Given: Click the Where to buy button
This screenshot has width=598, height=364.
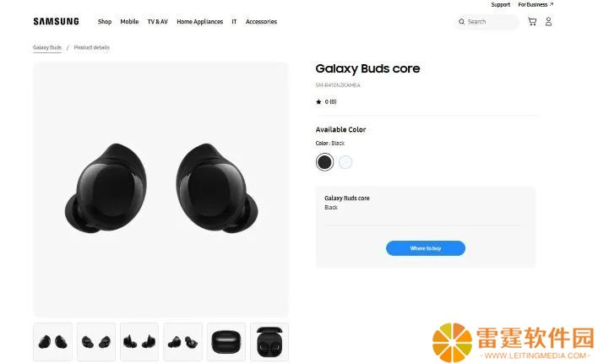Looking at the screenshot, I should tap(426, 248).
